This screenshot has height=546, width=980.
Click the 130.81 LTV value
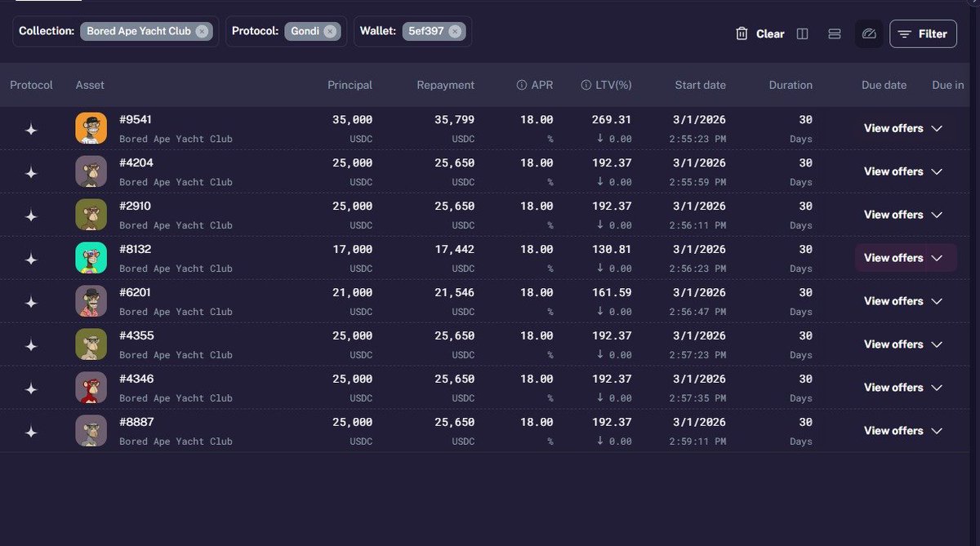(612, 250)
